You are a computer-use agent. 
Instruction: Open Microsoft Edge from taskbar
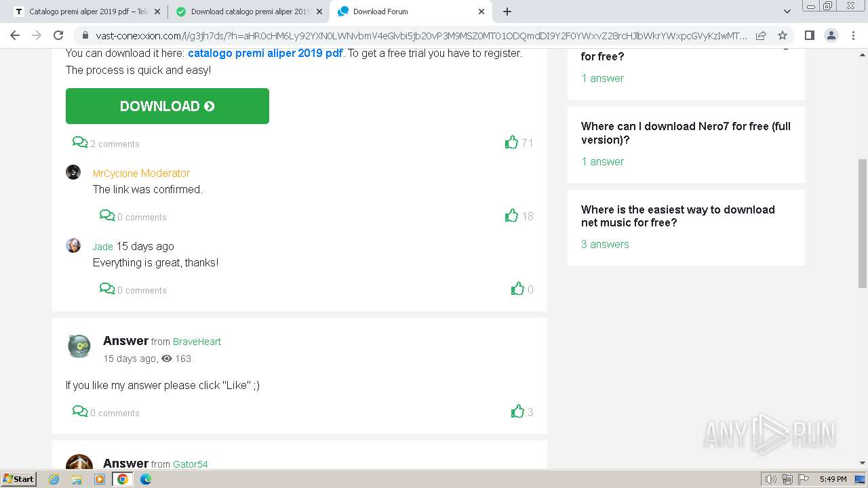146,479
